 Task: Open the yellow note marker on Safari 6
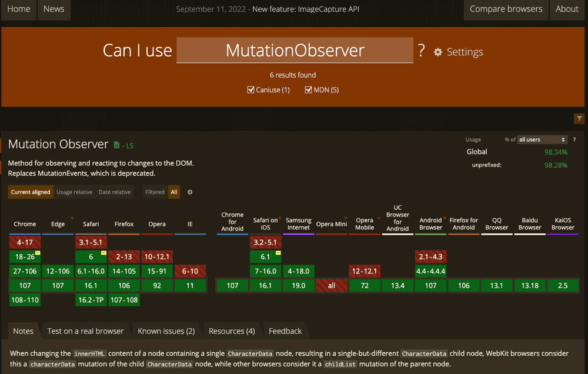click(103, 252)
